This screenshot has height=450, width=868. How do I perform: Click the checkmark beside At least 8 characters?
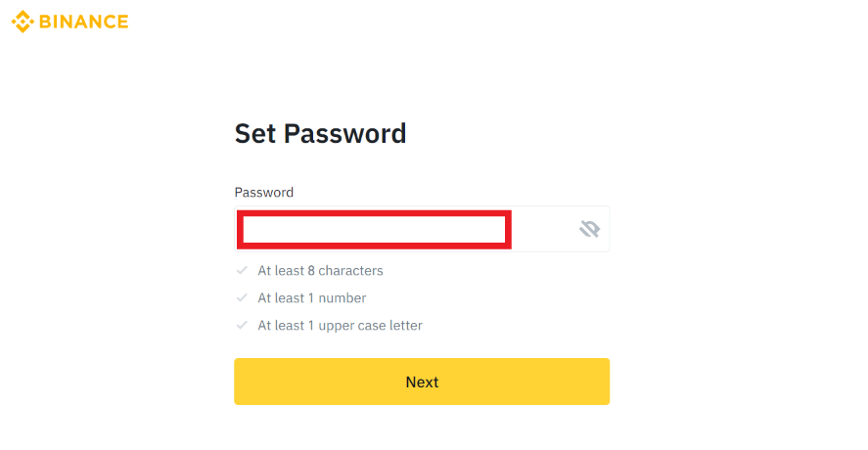click(242, 270)
